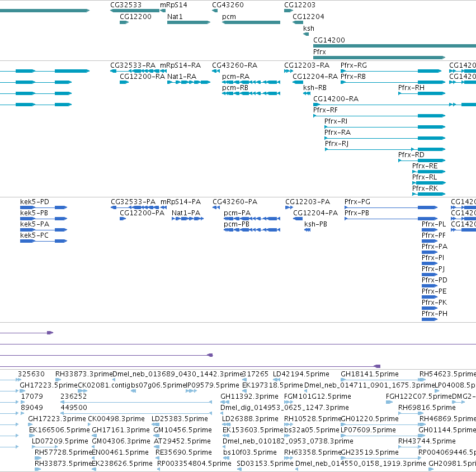This screenshot has width=476, height=472.
Task: Click the Pfrx-PG protein label
Action: click(x=357, y=202)
